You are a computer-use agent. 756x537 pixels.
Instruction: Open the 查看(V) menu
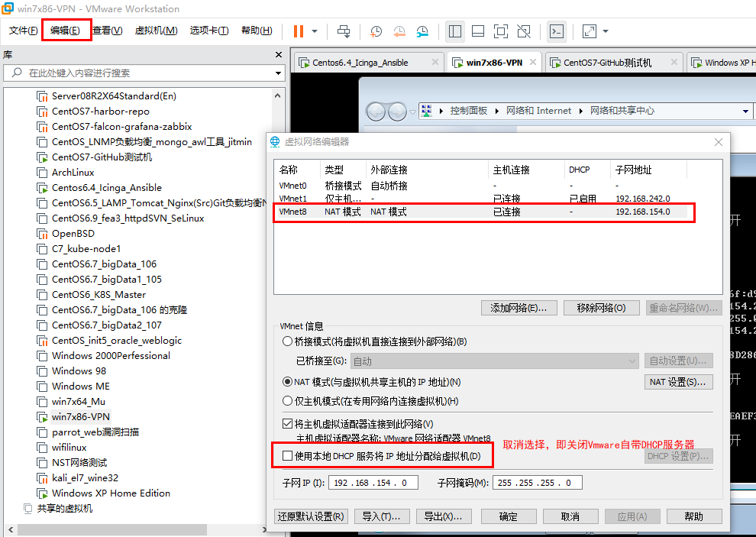(107, 31)
